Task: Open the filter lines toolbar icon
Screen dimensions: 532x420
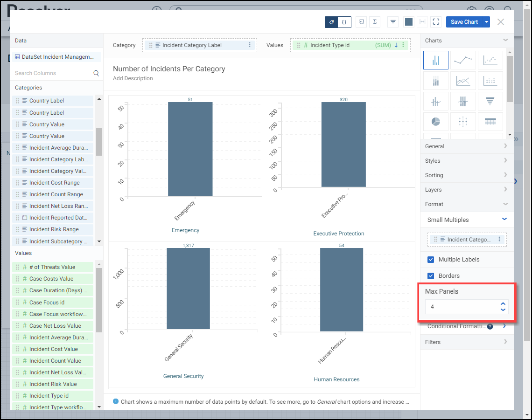Action: tap(393, 22)
